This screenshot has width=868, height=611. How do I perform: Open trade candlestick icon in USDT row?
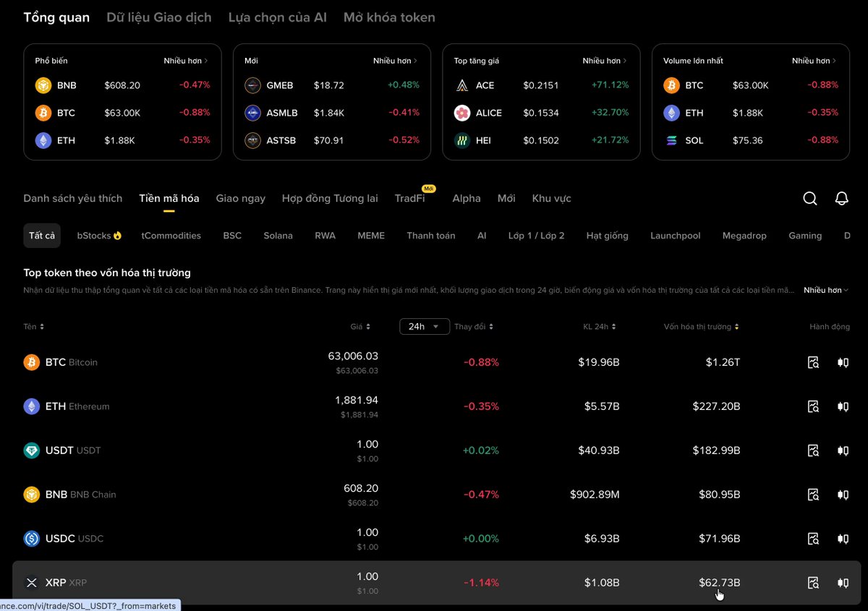(843, 450)
